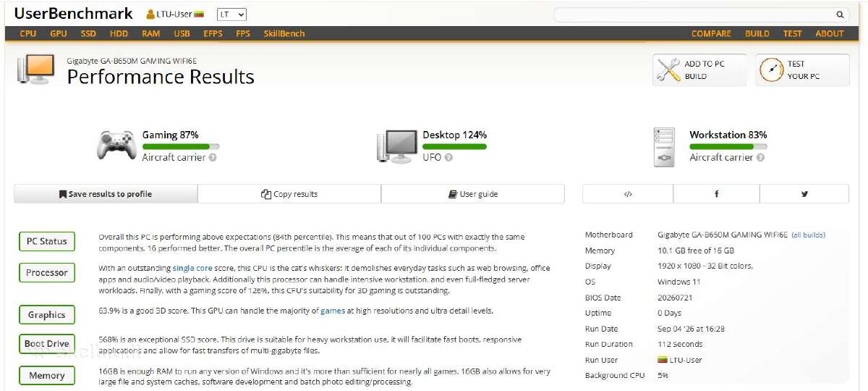This screenshot has width=868, height=391.
Task: Open BUILD in the nav bar
Action: point(757,33)
